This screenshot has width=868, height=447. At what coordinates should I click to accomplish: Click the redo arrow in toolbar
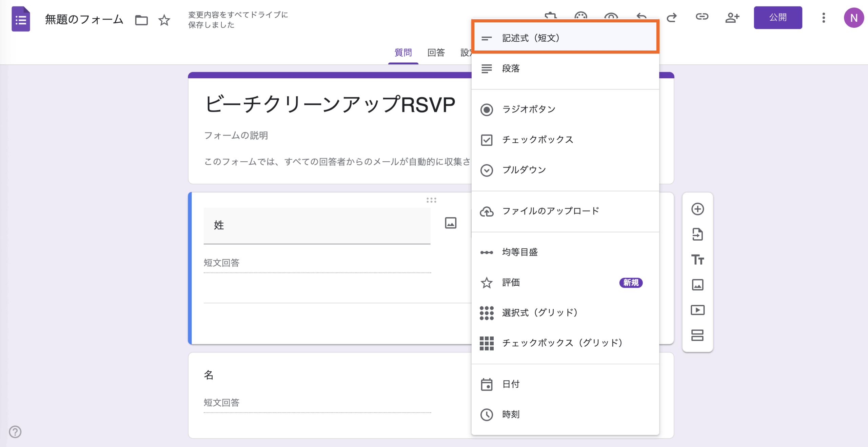coord(672,17)
